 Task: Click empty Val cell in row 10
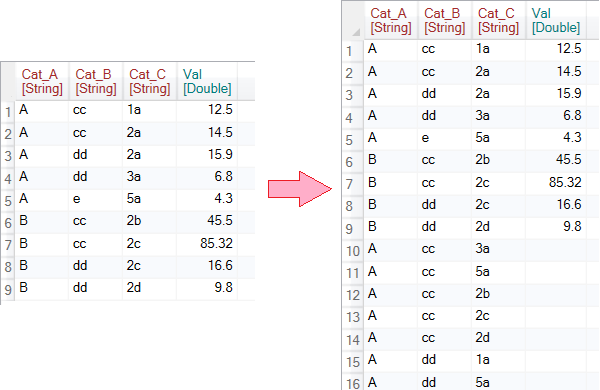point(556,249)
